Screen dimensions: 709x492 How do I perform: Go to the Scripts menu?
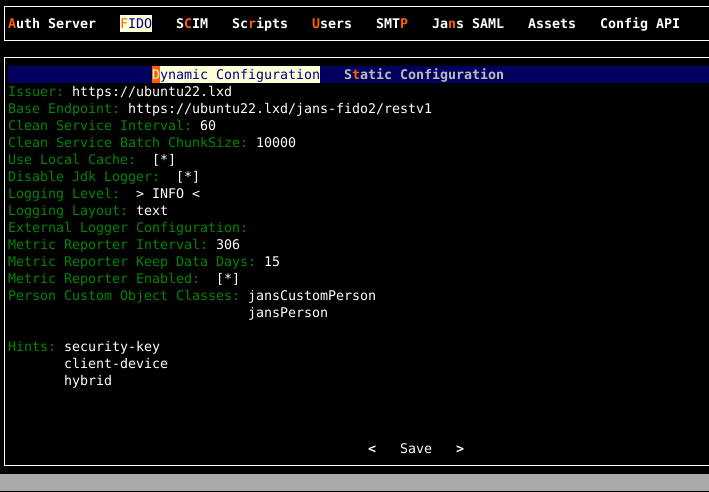[x=260, y=23]
